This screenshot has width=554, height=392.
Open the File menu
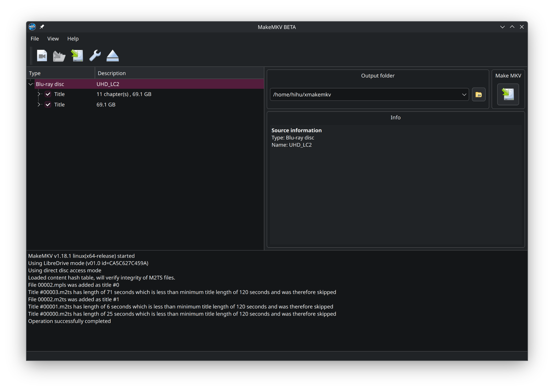tap(35, 39)
